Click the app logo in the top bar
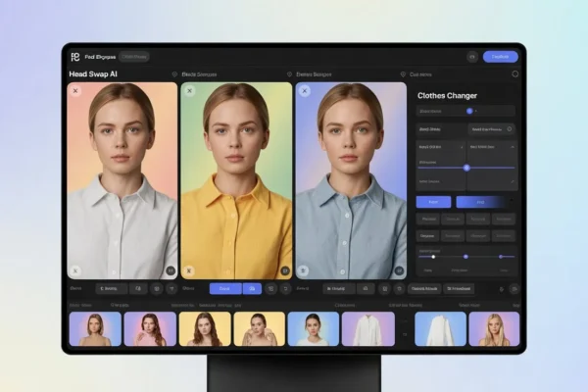 click(74, 57)
